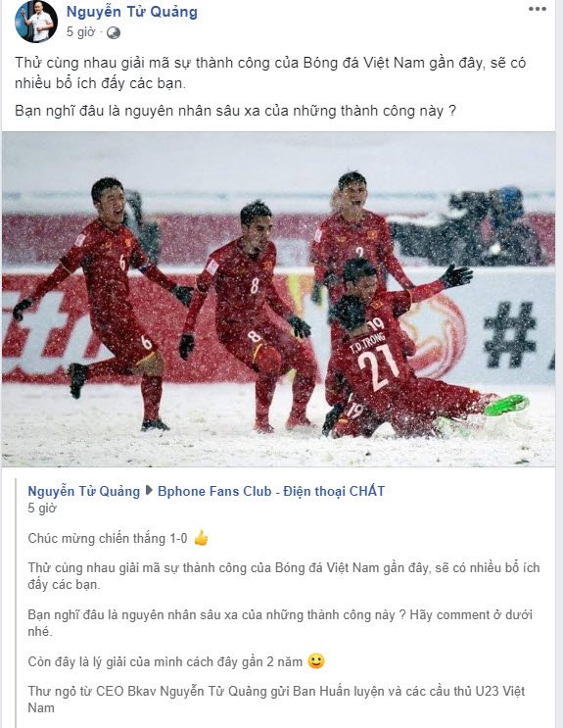This screenshot has width=563, height=728.
Task: Click the Thư ngỏ từ CEO Bkav paragraph
Action: (x=276, y=700)
